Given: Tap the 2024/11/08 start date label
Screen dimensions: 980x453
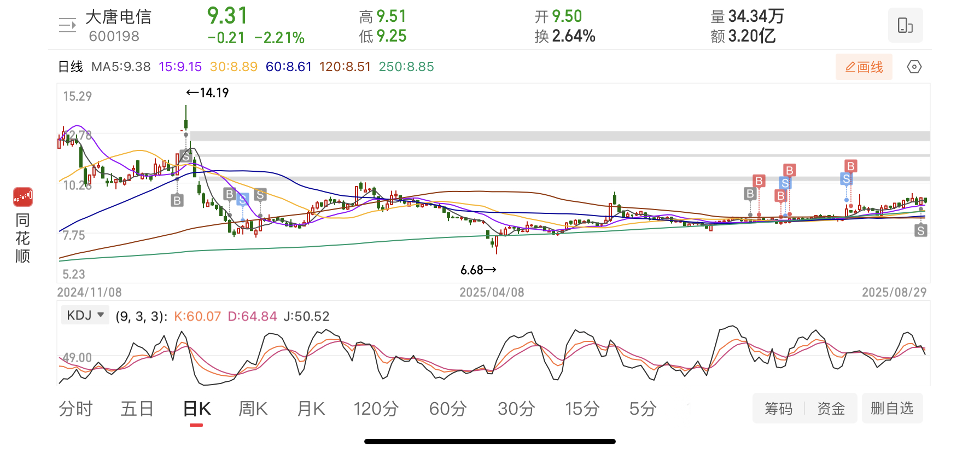Looking at the screenshot, I should click(x=90, y=292).
